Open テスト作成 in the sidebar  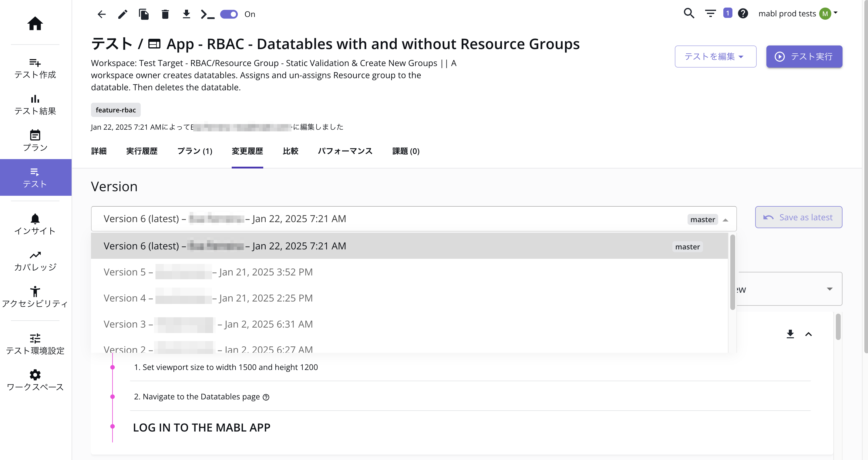[35, 69]
